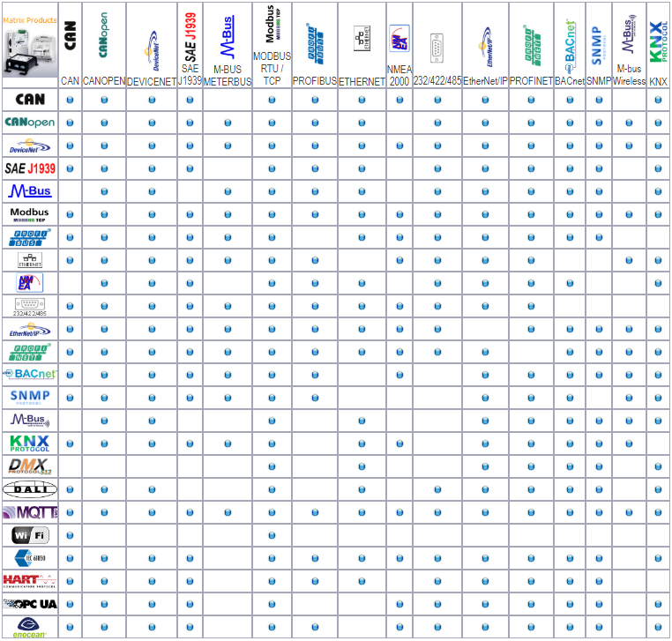672x641 pixels.
Task: Select the HART row logo
Action: pyautogui.click(x=30, y=581)
